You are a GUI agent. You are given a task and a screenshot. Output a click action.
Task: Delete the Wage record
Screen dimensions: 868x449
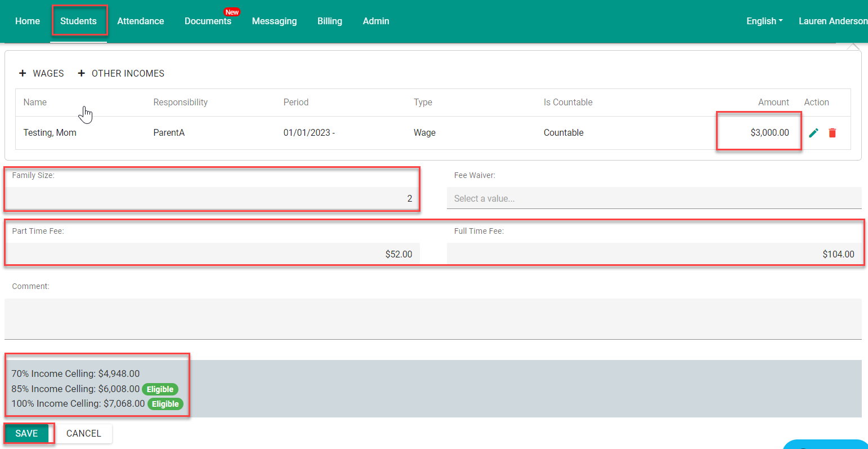tap(833, 132)
